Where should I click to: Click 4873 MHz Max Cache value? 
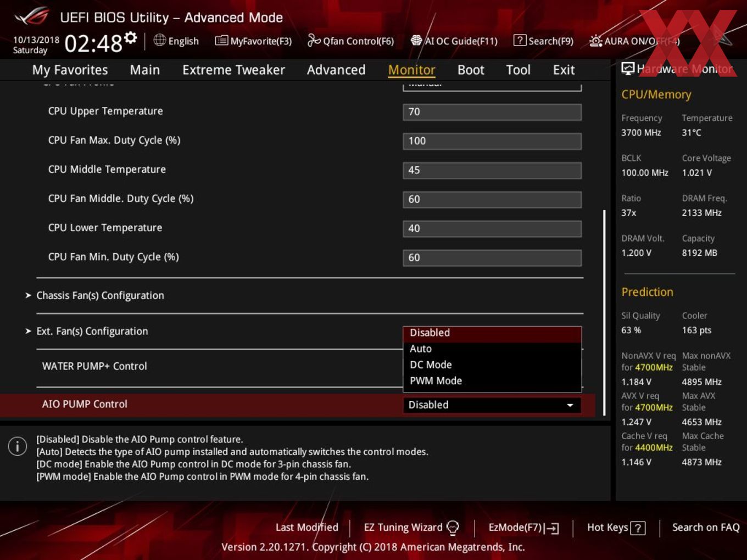point(701,462)
